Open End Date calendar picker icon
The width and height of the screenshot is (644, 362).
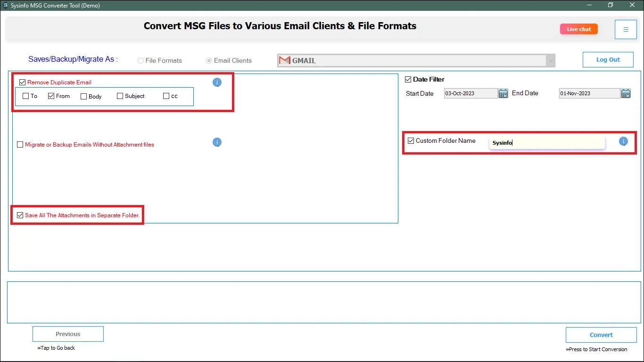626,93
